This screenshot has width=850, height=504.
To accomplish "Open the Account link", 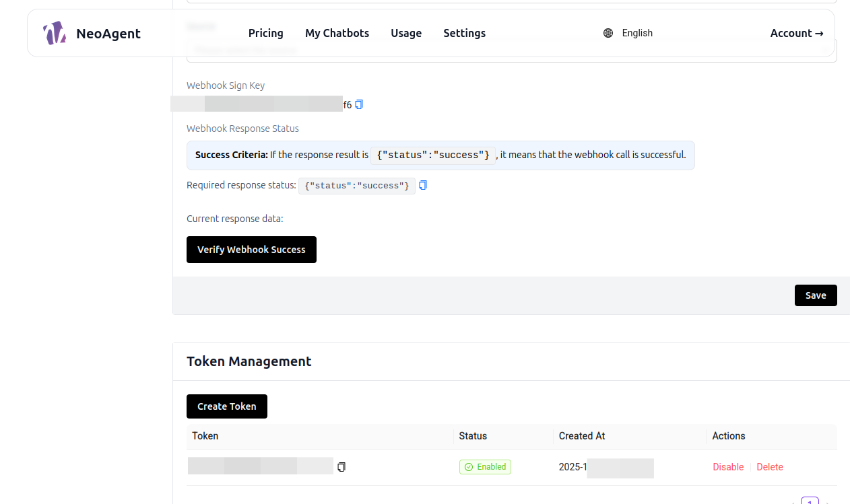I will pos(796,33).
